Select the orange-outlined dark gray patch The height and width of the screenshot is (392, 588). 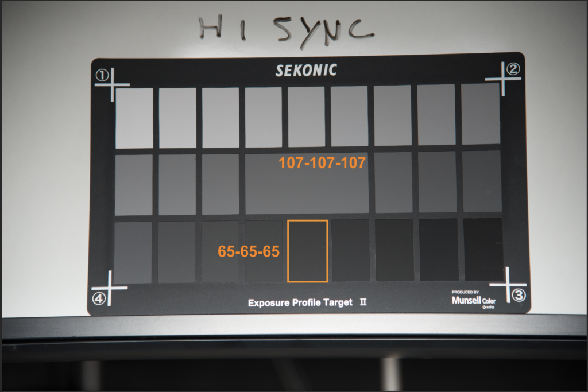click(308, 251)
